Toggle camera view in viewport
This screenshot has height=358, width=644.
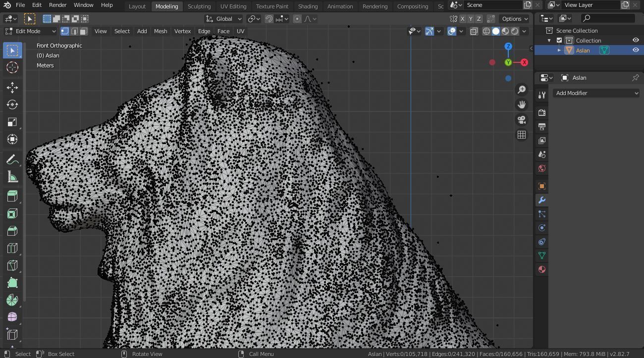tap(522, 120)
